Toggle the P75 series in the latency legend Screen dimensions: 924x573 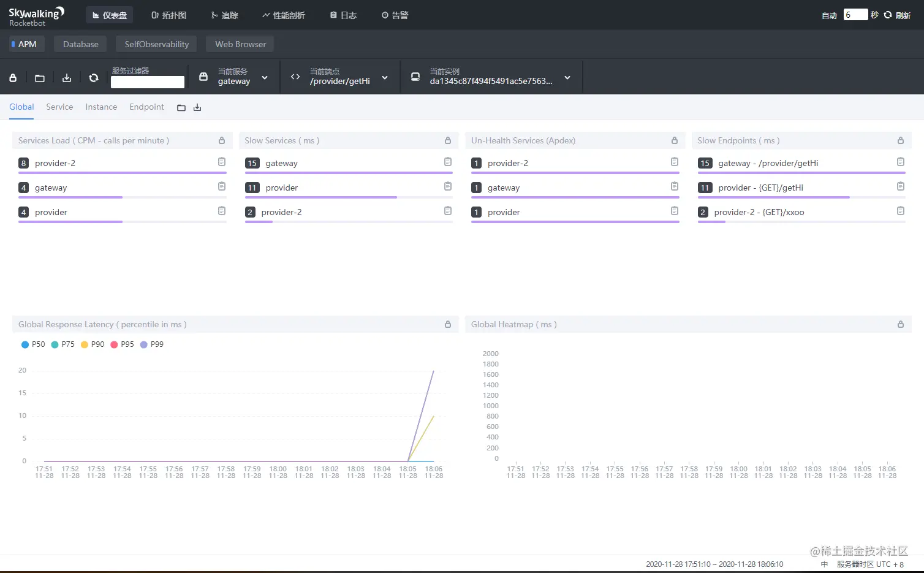point(62,344)
